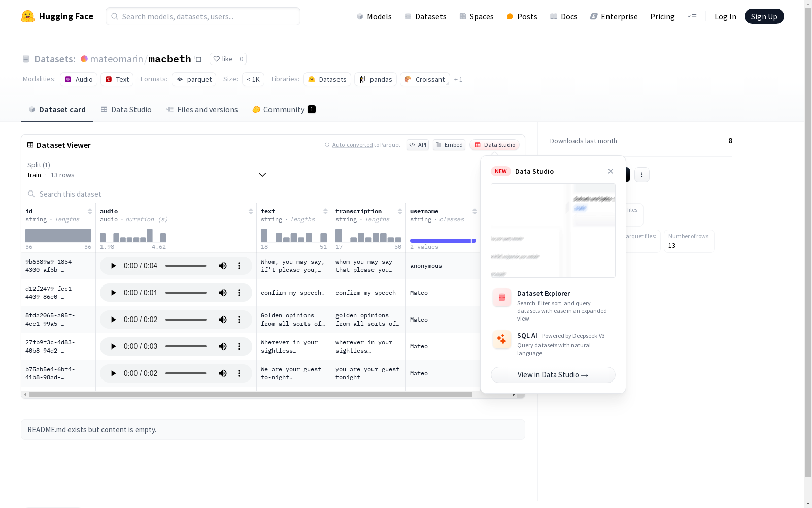
Task: Open the navigation overflow menu icon
Action: point(692,16)
